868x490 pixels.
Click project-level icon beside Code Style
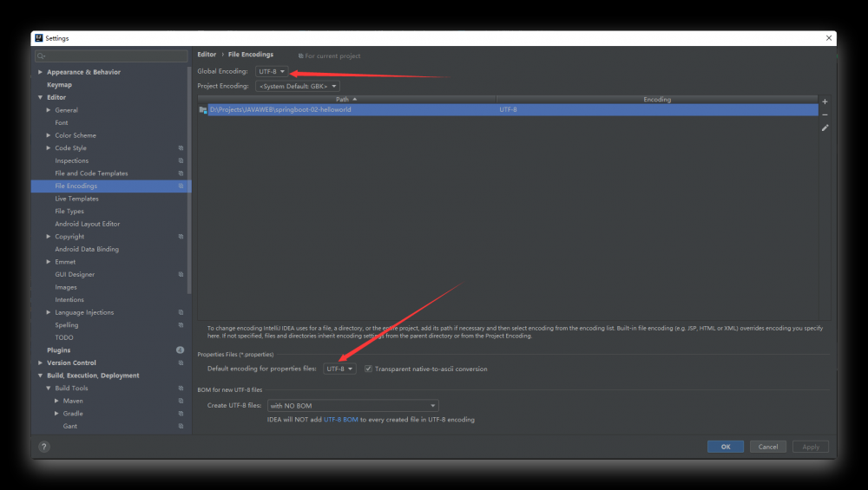pyautogui.click(x=181, y=148)
